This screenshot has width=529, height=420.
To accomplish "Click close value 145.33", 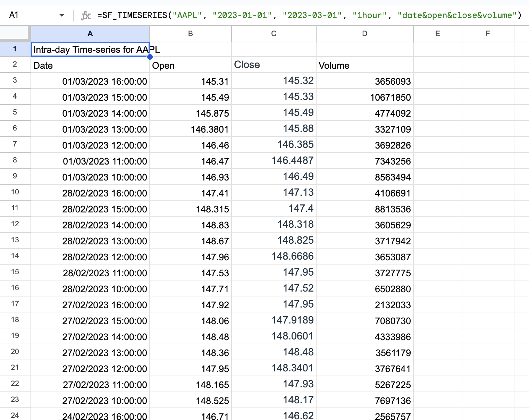I will tap(274, 97).
